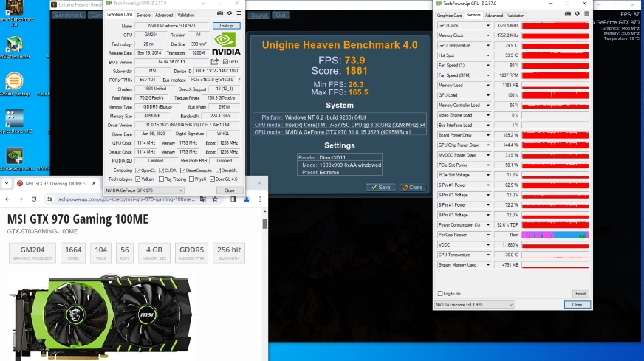
Task: Open the browser tab search chevron
Action: click(x=7, y=183)
